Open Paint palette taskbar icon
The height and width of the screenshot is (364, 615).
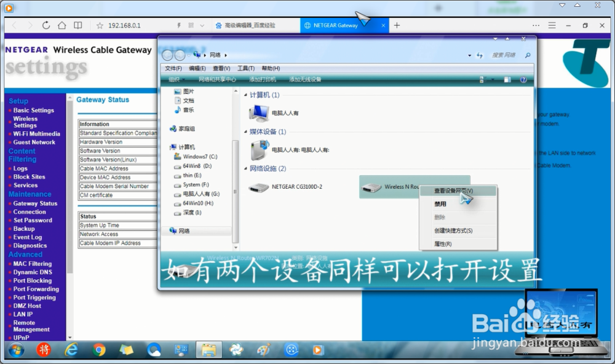(x=264, y=349)
